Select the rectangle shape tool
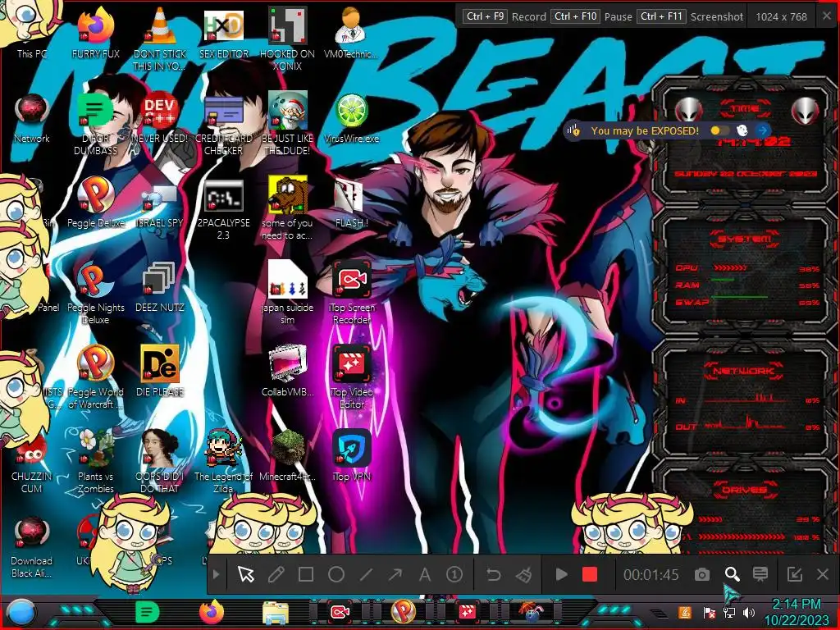This screenshot has height=630, width=840. 306,575
